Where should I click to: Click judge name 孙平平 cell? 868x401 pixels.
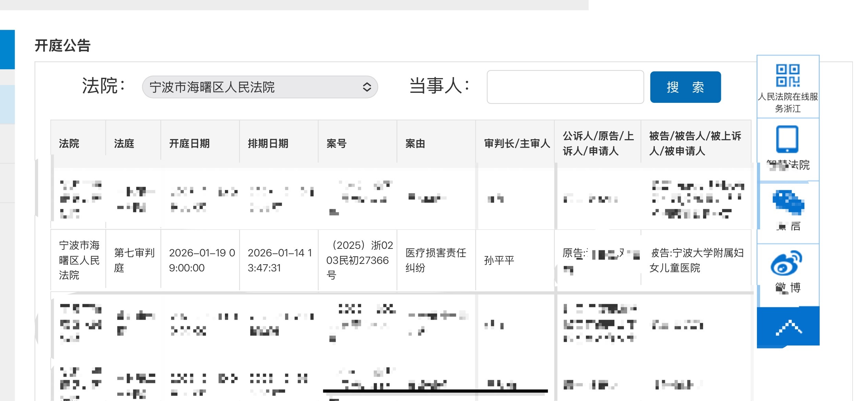(499, 260)
